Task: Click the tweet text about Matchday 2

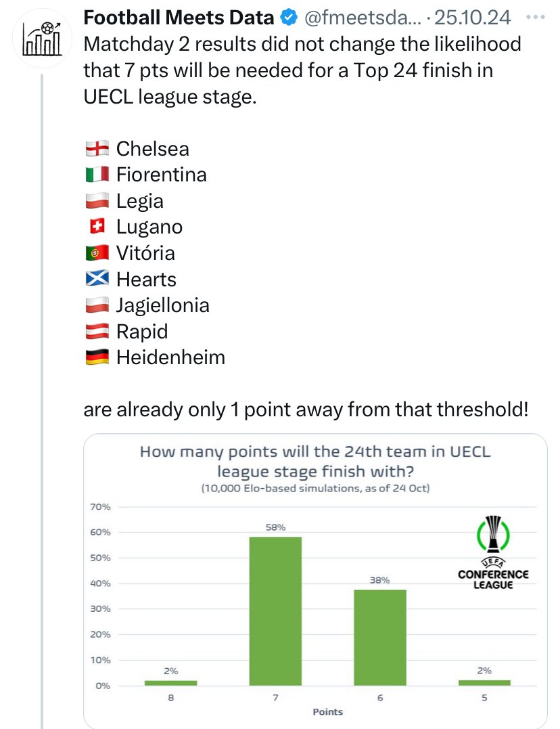Action: tap(302, 70)
